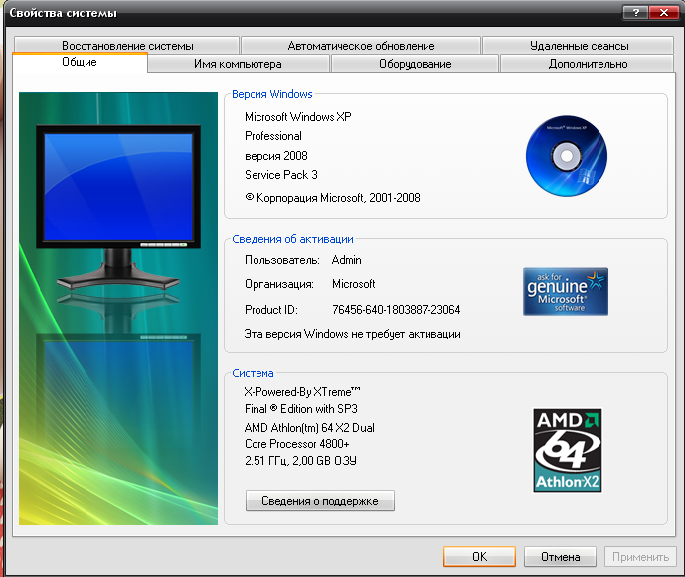685x577 pixels.
Task: Confirm with the OK button
Action: click(x=479, y=556)
